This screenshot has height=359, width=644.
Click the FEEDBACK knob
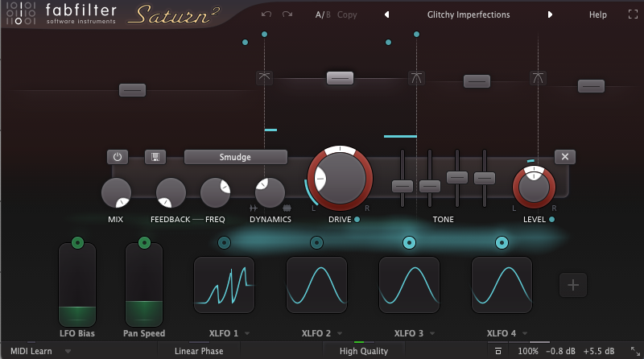click(171, 192)
